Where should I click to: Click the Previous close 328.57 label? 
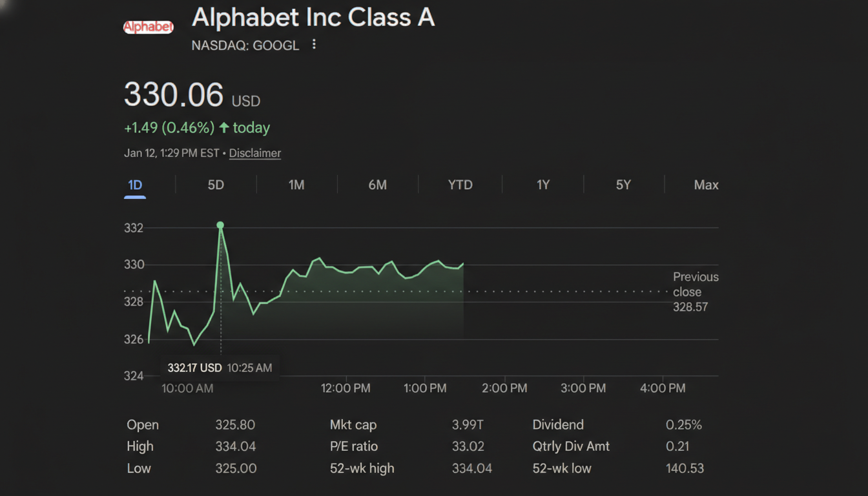[x=696, y=292]
